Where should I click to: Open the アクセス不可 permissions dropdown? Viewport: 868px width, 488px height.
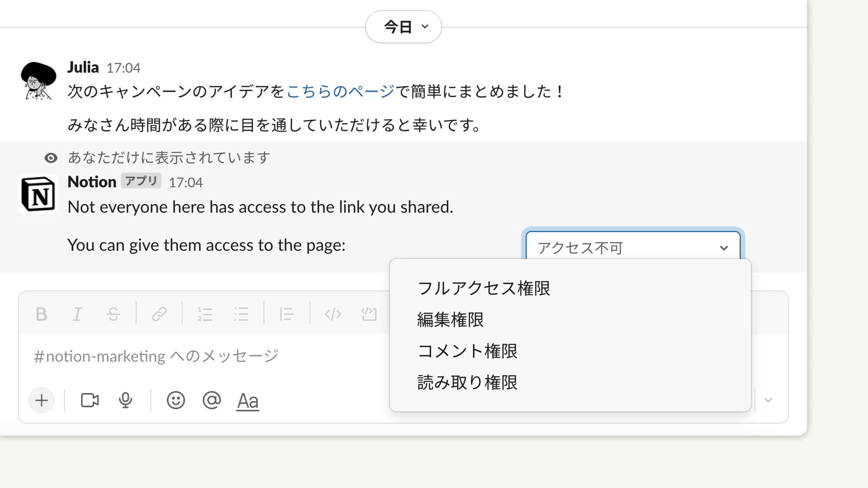tap(633, 247)
